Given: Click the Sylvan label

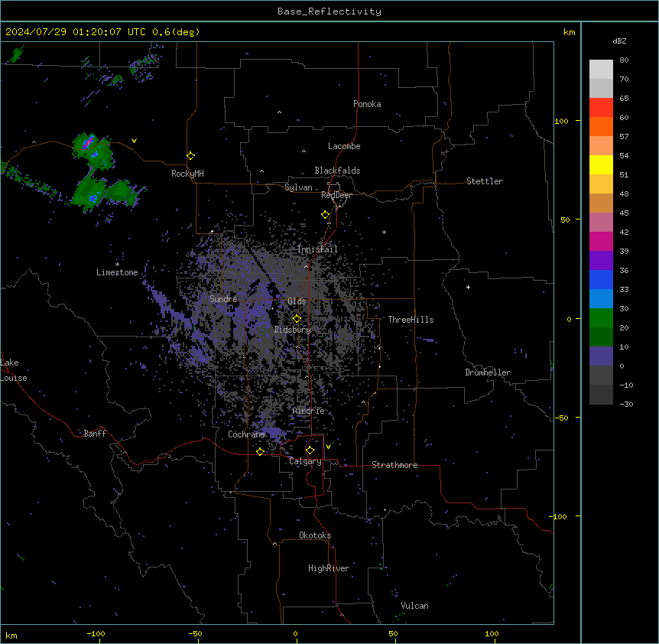Looking at the screenshot, I should coord(298,187).
